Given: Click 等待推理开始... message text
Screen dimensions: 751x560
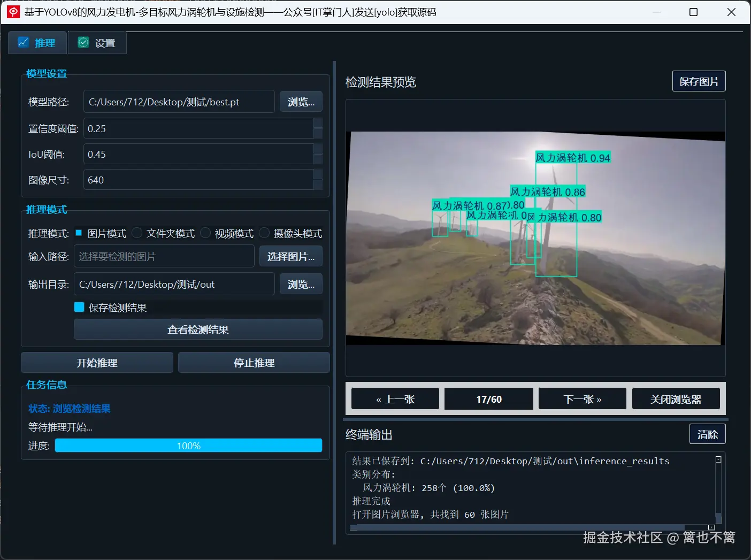Looking at the screenshot, I should [x=60, y=427].
